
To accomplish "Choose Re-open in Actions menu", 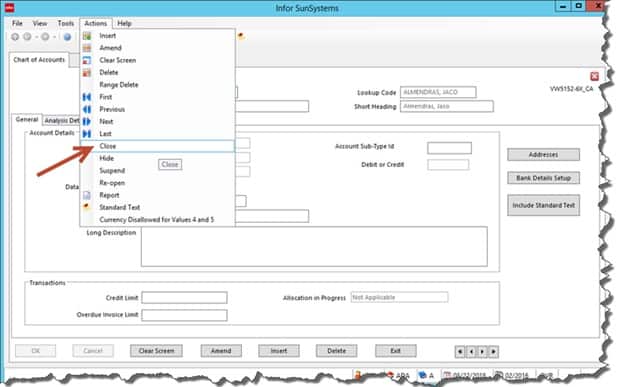I will 157,183.
